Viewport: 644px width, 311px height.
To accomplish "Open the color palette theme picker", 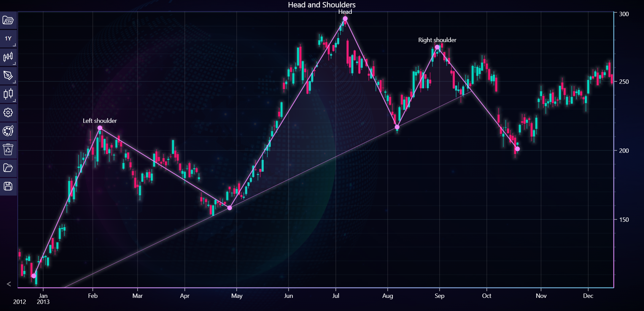I will [8, 131].
